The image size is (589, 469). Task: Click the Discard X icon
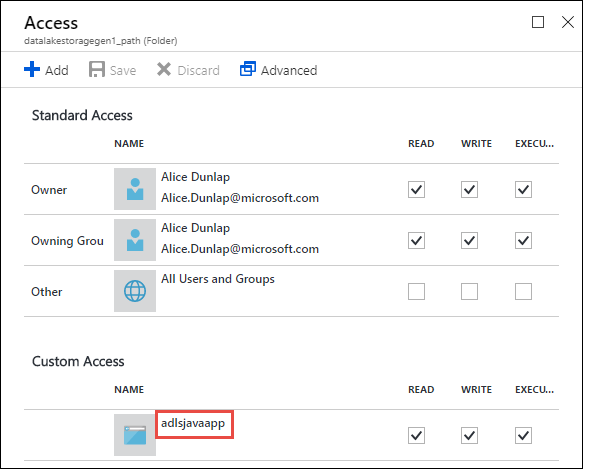tap(164, 69)
